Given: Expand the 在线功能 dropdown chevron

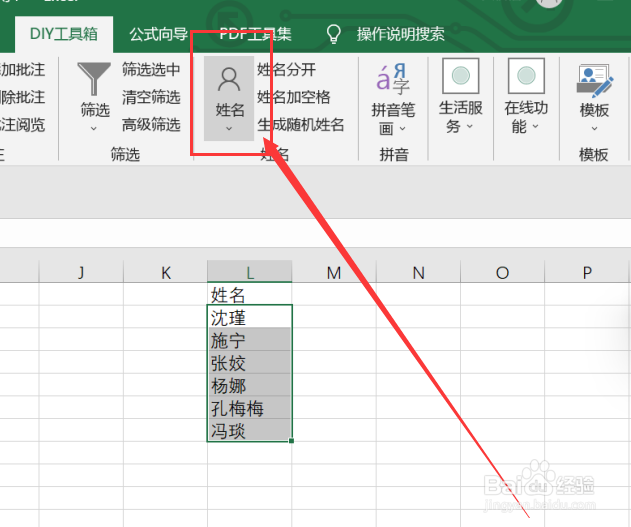Looking at the screenshot, I should (x=536, y=126).
